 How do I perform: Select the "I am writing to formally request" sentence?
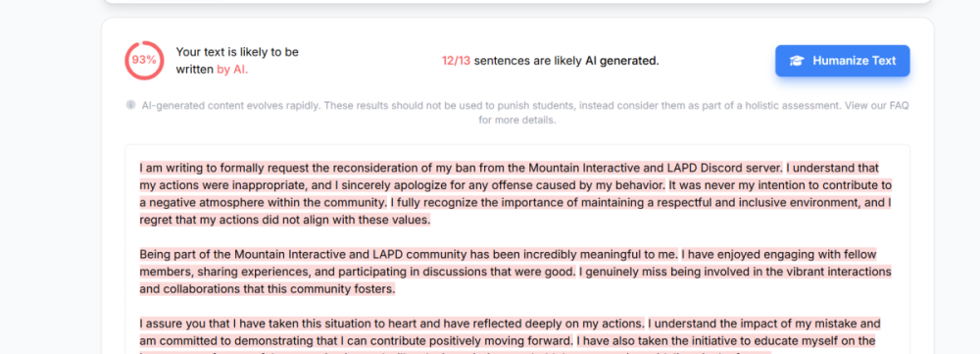point(461,169)
